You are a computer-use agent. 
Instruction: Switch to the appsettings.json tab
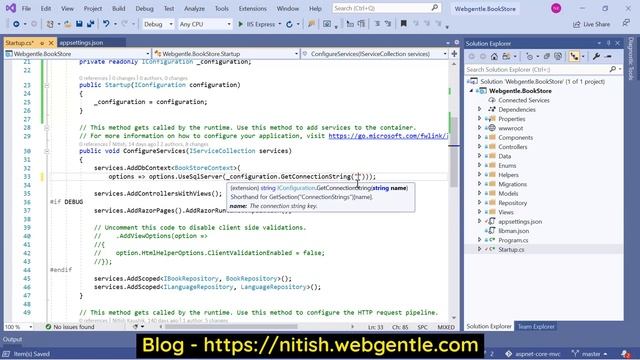pos(81,43)
